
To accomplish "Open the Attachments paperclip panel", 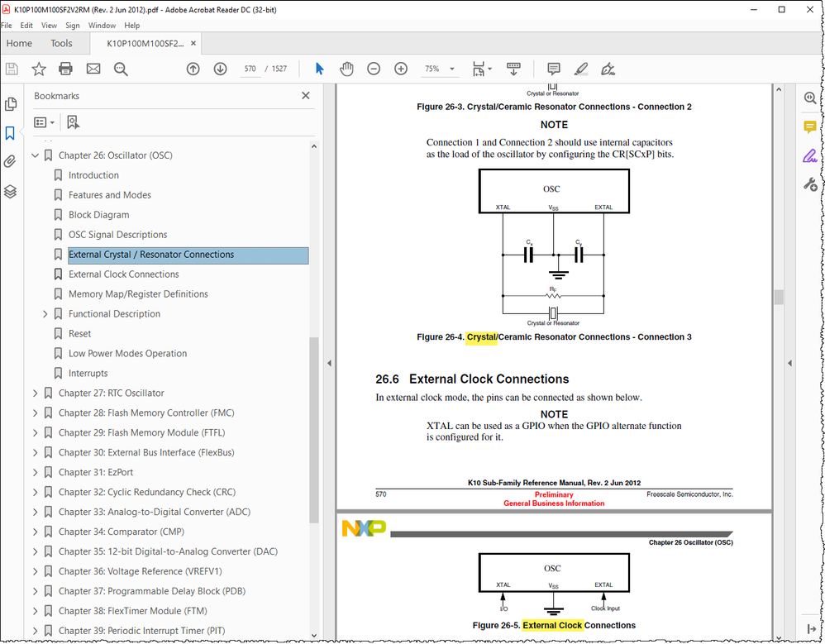I will [10, 161].
